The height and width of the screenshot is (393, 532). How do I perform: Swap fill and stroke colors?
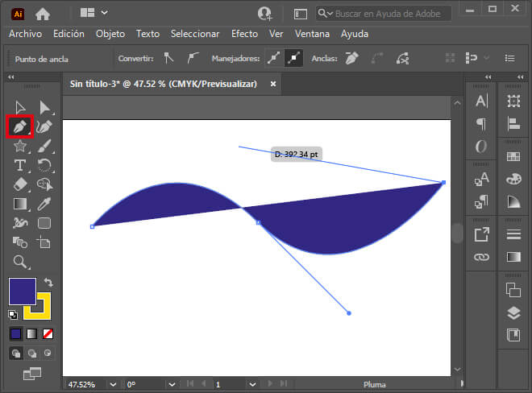click(48, 283)
